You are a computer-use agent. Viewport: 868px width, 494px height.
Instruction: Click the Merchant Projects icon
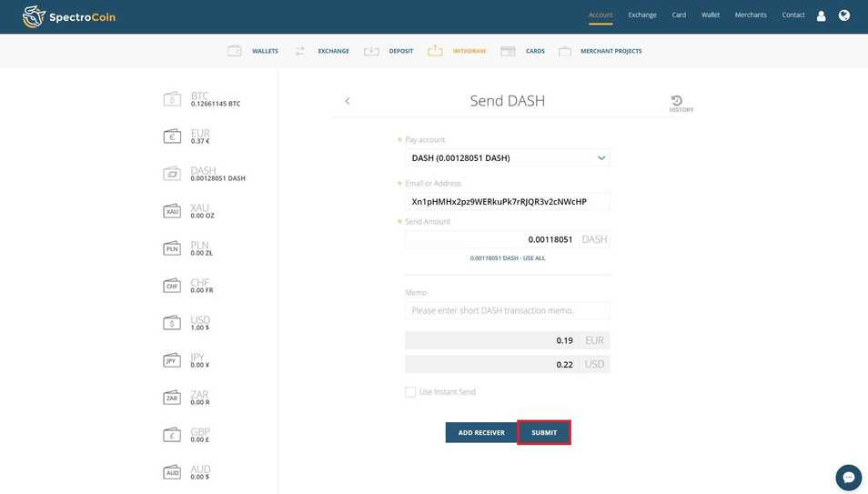(x=565, y=51)
